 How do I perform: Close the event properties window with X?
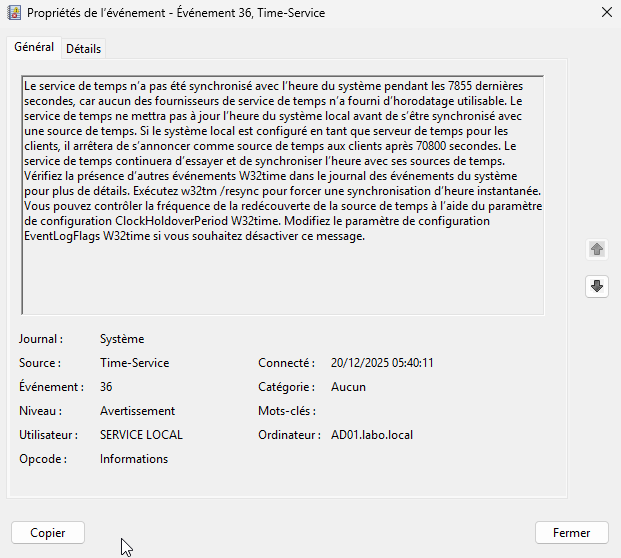(x=603, y=13)
